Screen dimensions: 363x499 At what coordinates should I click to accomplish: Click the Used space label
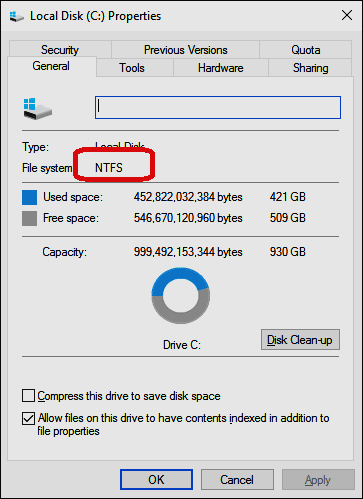73,197
